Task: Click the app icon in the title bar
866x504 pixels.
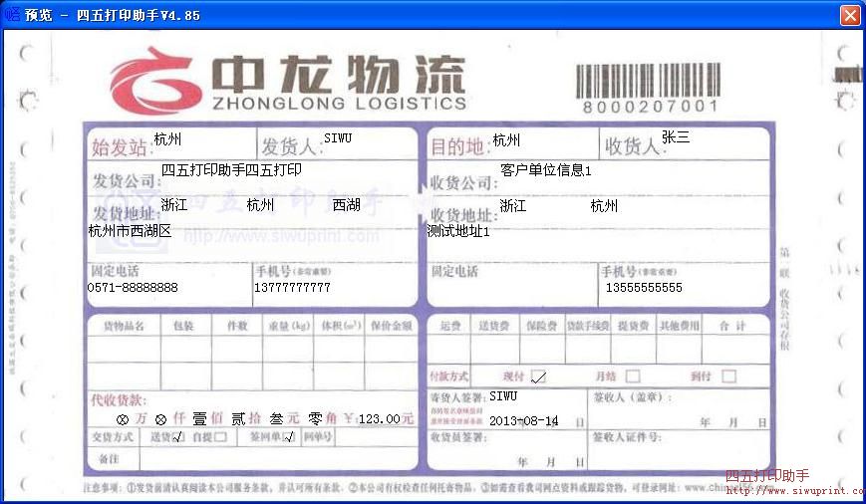Action: click(x=12, y=15)
